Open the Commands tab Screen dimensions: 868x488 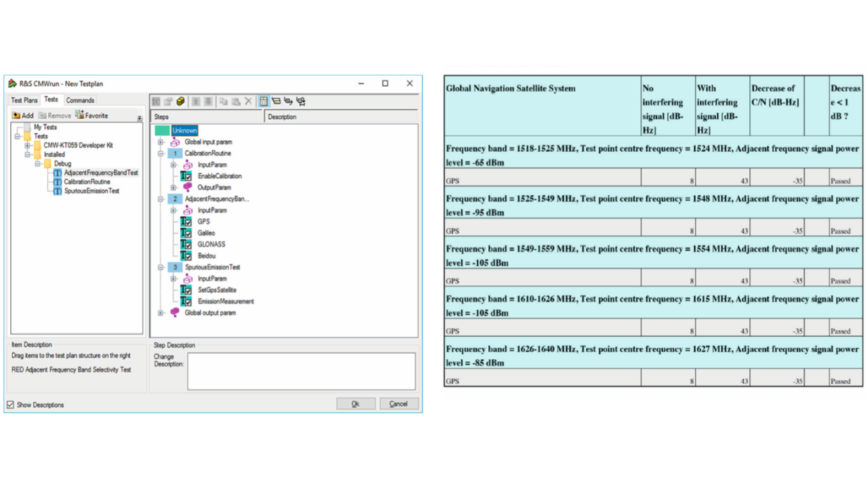click(80, 100)
